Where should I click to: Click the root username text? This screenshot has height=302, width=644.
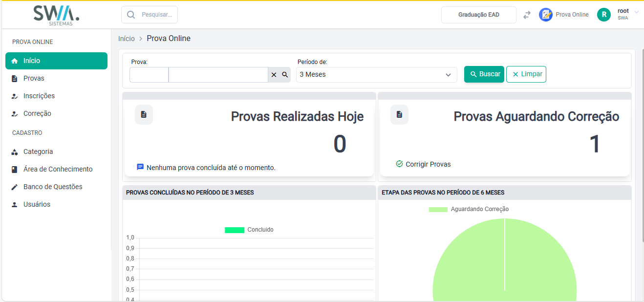coord(623,11)
